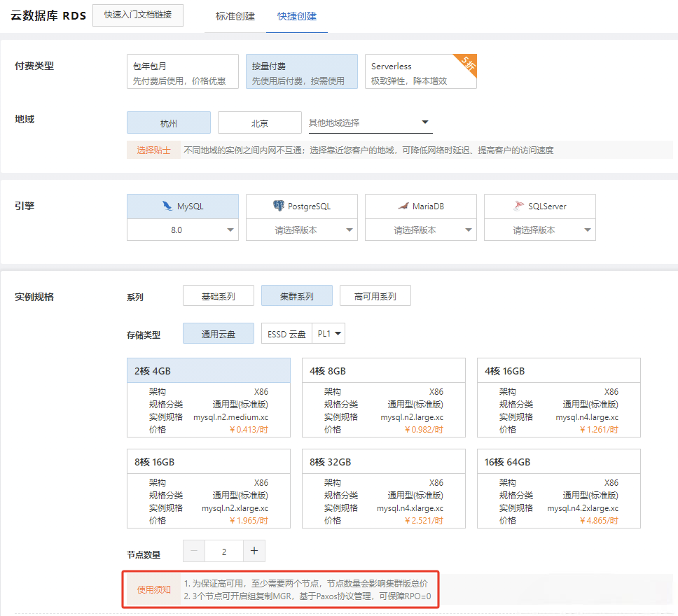678x616 pixels.
Task: Click the price ¥4.865/时
Action: click(x=599, y=521)
